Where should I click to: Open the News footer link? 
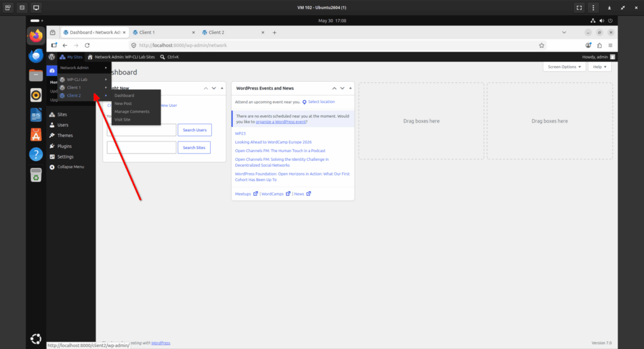click(303, 194)
